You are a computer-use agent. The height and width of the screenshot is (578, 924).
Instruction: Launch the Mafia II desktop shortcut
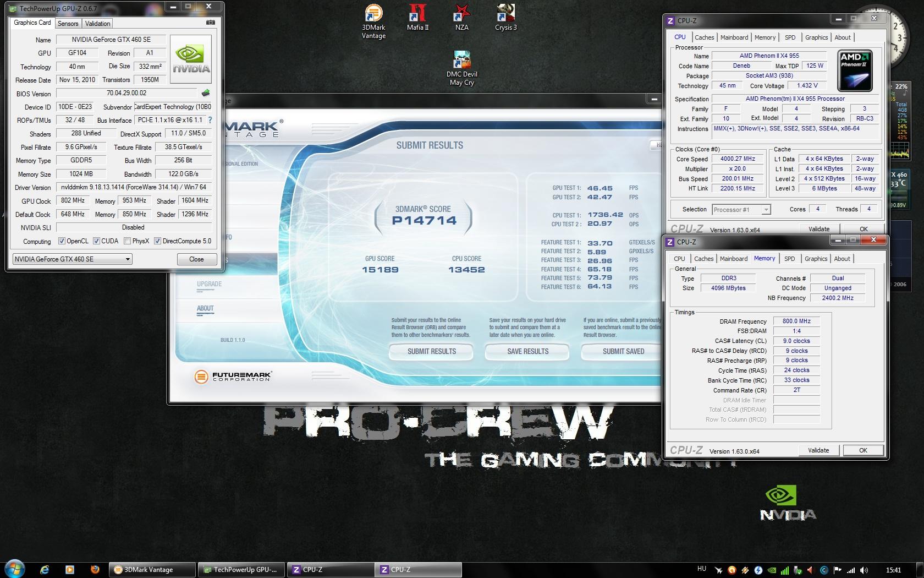pos(418,18)
